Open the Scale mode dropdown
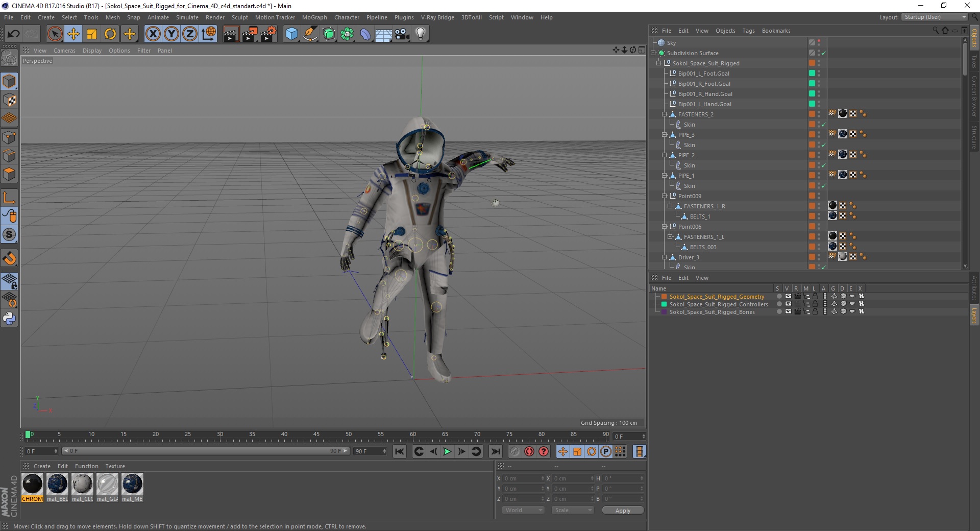 [572, 510]
